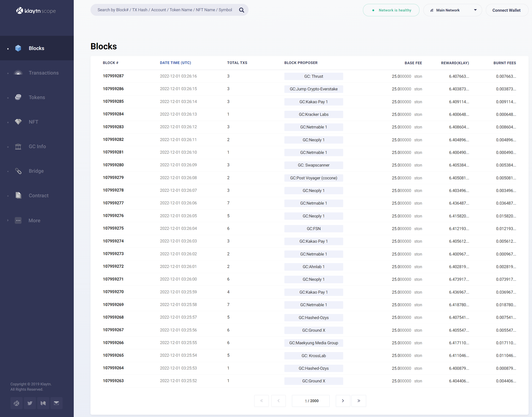The image size is (532, 417).
Task: Open Tokens in the sidebar
Action: coord(37,97)
